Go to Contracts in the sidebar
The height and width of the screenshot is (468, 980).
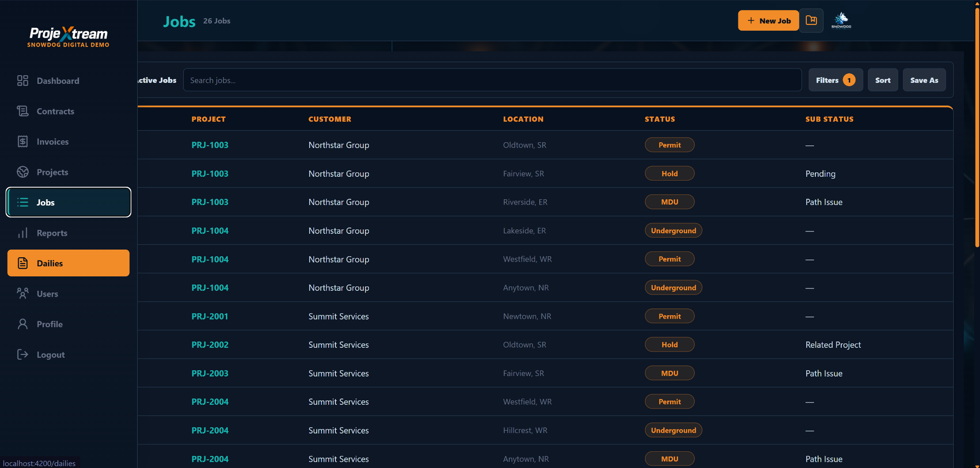[x=68, y=111]
